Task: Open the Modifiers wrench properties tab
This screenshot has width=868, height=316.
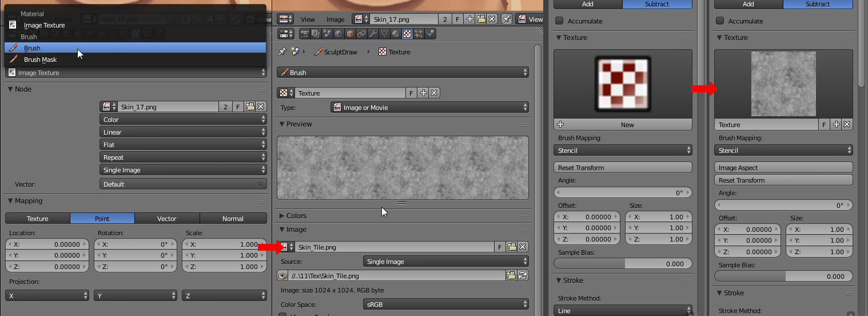Action: coord(373,34)
